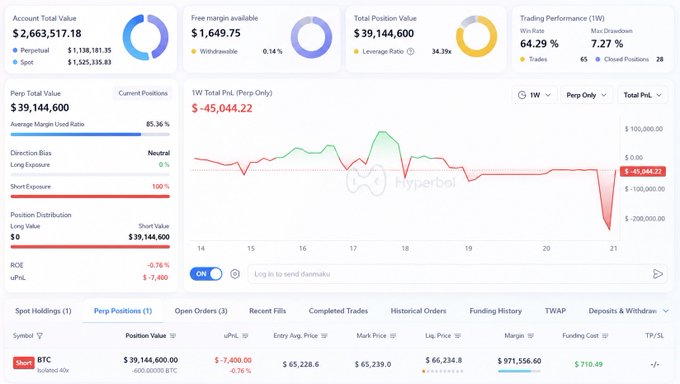
Task: Sort by uPnL column icon
Action: [x=245, y=336]
